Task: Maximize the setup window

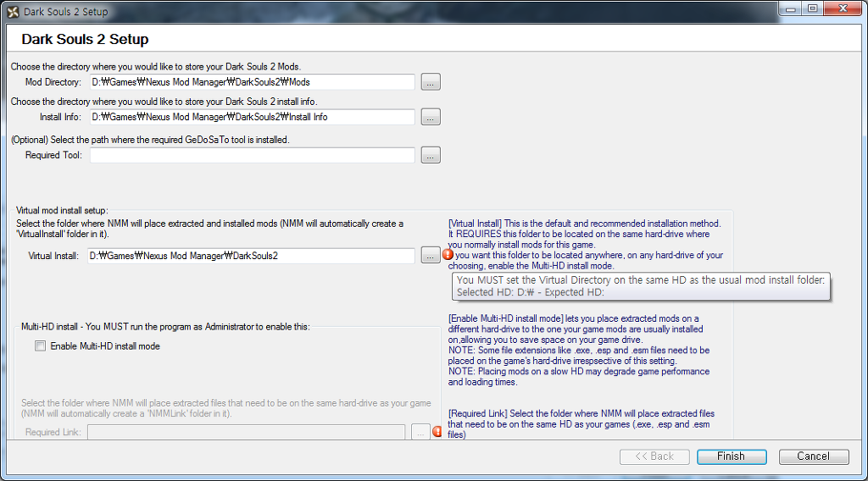Action: [812, 9]
